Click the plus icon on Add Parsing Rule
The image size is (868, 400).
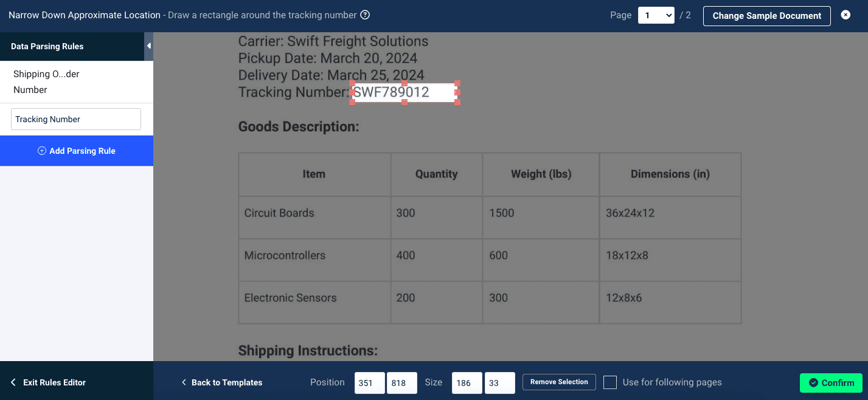(x=41, y=151)
